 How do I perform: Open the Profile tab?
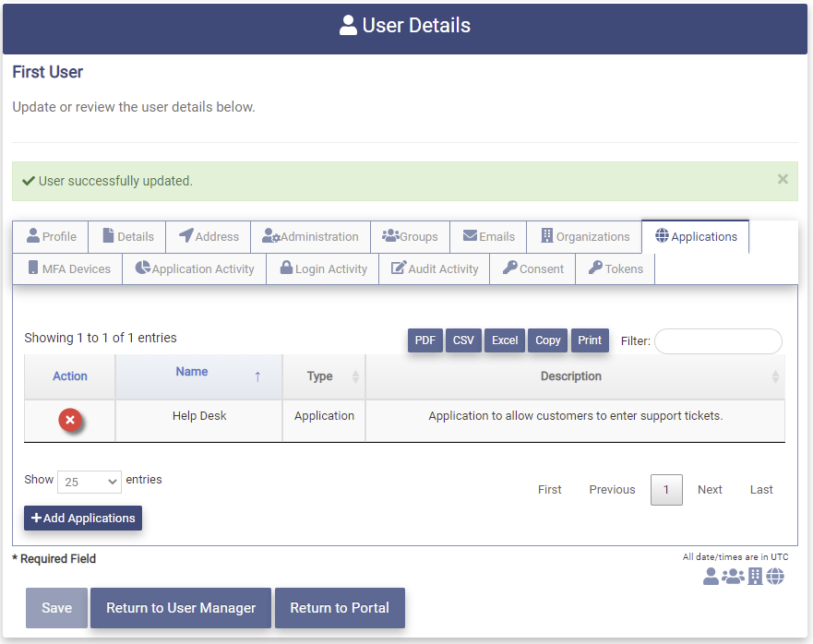pos(51,236)
